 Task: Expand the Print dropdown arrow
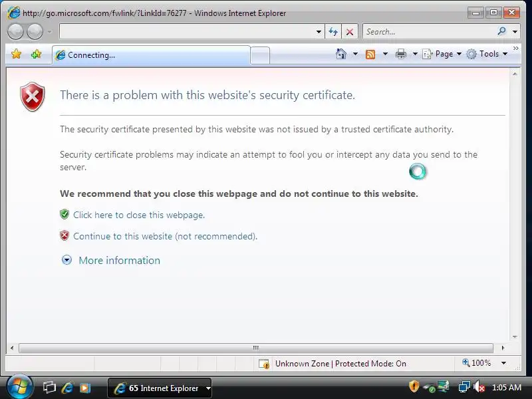coord(415,54)
